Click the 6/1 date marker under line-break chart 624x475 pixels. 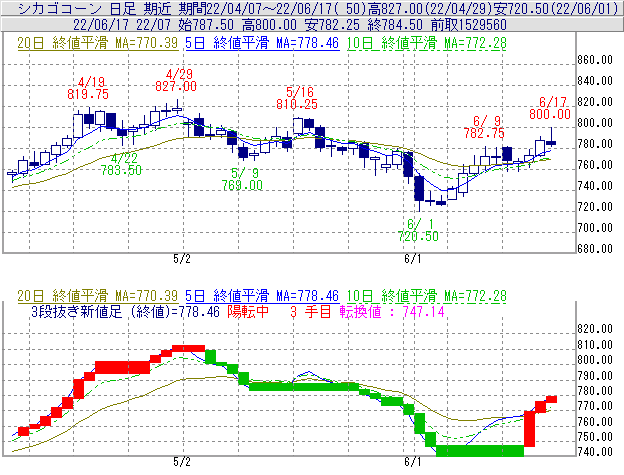click(413, 462)
